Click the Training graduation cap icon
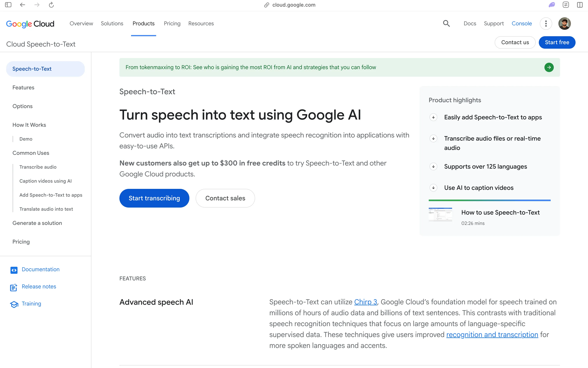This screenshot has width=588, height=368. pyautogui.click(x=14, y=304)
